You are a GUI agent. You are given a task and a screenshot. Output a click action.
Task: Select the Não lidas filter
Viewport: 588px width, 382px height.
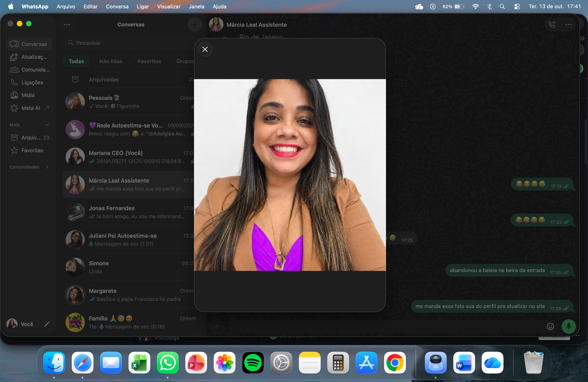pyautogui.click(x=111, y=61)
